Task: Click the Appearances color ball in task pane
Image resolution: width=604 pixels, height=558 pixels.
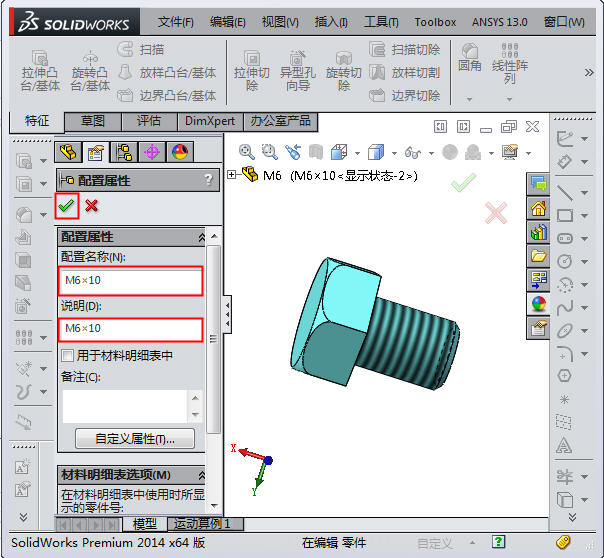Action: pos(539,304)
